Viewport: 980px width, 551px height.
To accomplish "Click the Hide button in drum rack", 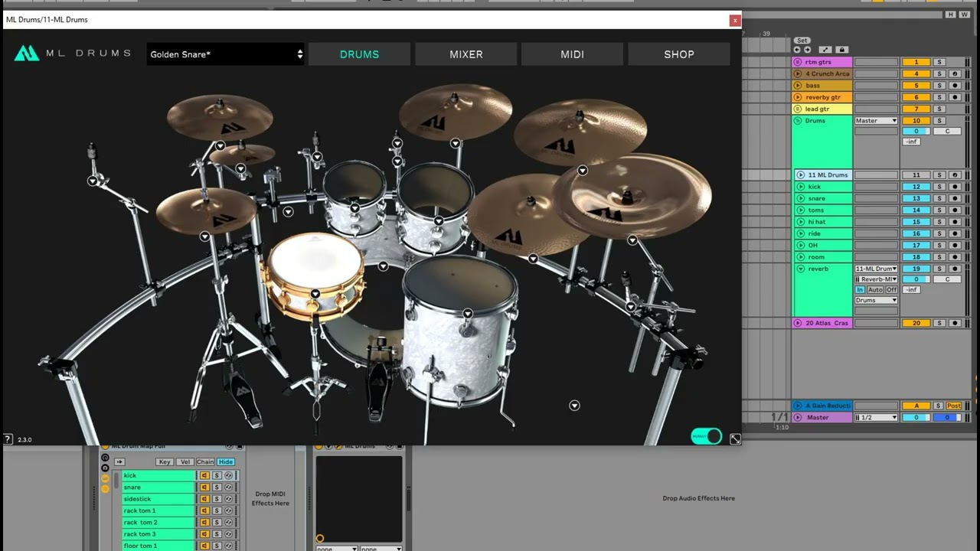I will click(225, 462).
